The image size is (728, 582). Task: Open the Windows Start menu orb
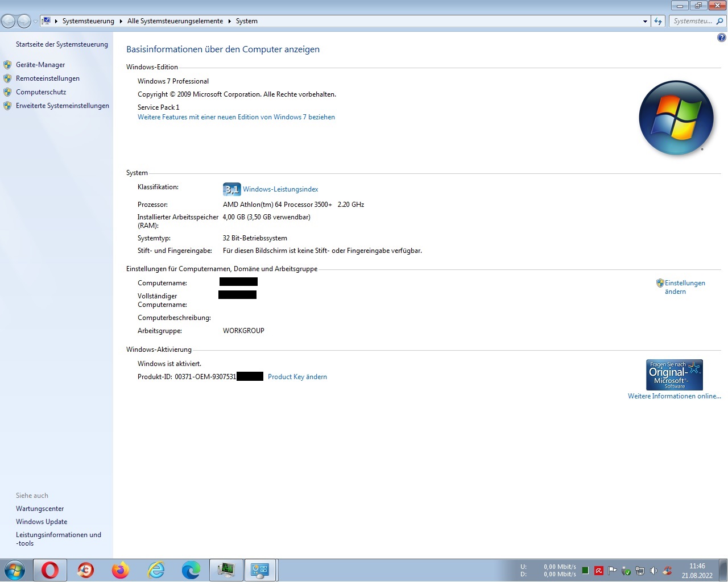[15, 570]
